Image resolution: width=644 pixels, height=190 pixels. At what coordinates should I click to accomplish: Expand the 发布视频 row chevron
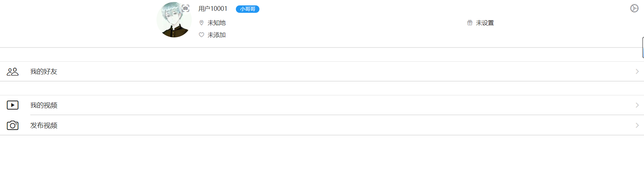(637, 125)
